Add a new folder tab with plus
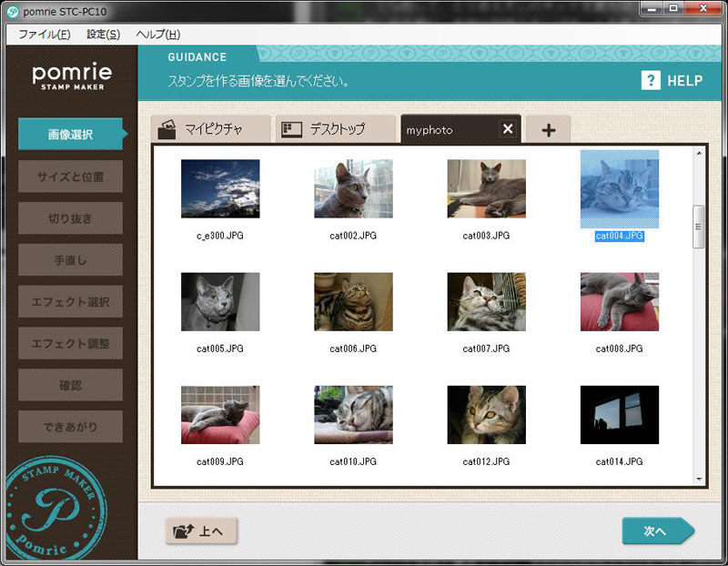Screen dimensions: 728x566 pos(549,129)
